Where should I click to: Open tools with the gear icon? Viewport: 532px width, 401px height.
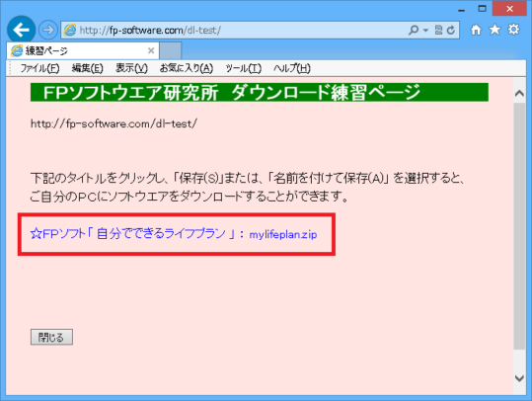[x=513, y=30]
